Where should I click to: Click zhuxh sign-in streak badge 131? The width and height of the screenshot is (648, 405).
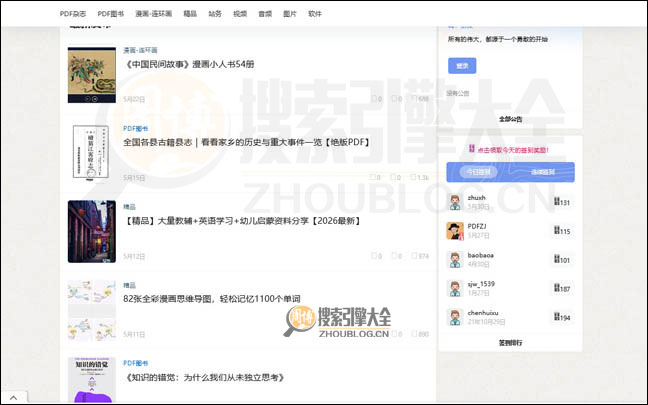562,202
